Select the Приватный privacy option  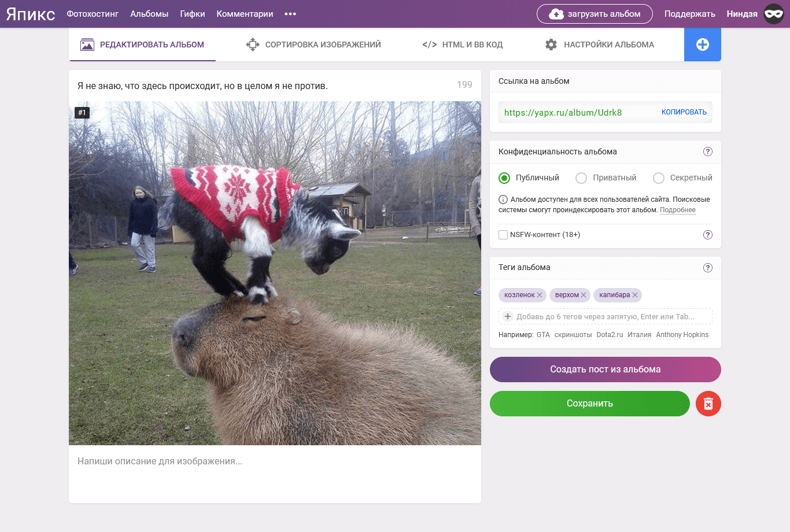point(581,178)
